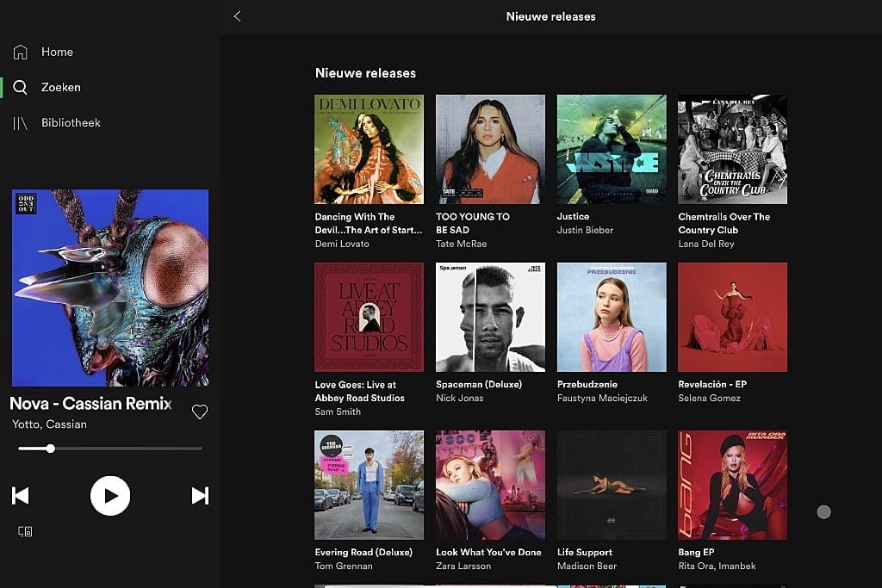Click the TOO YOUNG TO BE SAD title

473,223
